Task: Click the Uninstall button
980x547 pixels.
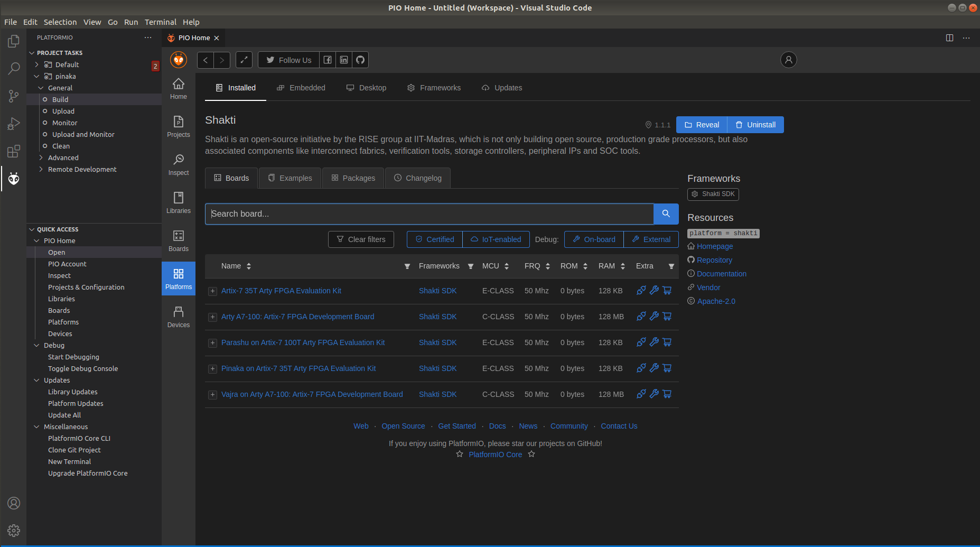Action: point(755,125)
